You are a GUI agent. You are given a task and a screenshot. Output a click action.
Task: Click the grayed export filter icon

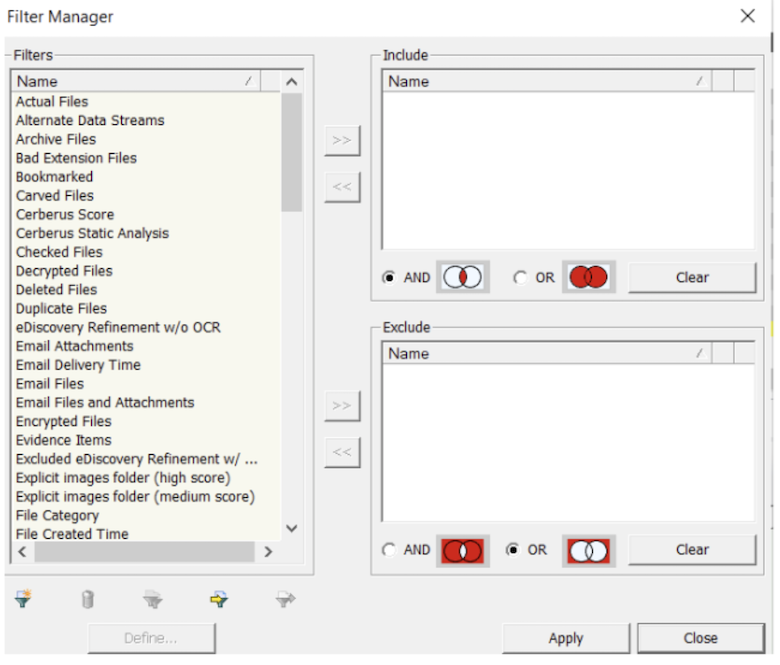[x=285, y=599]
